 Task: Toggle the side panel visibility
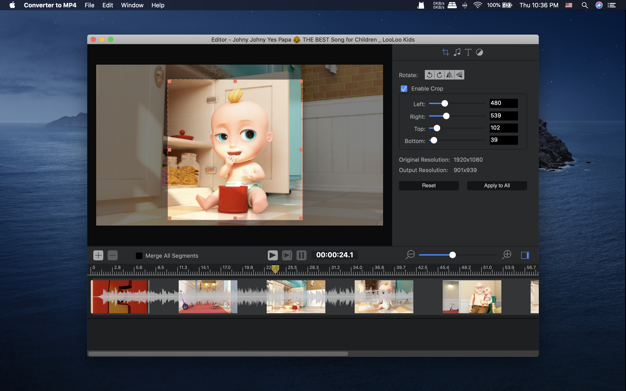tap(525, 255)
